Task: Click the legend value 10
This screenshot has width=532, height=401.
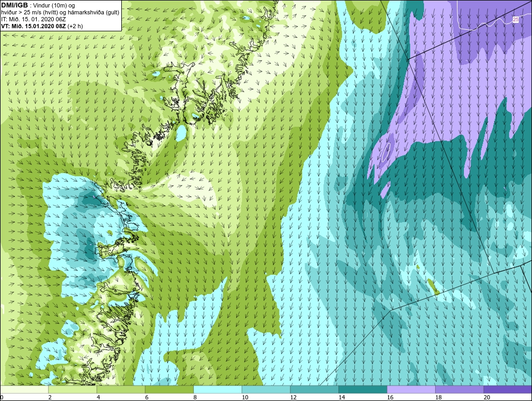Action: click(245, 397)
